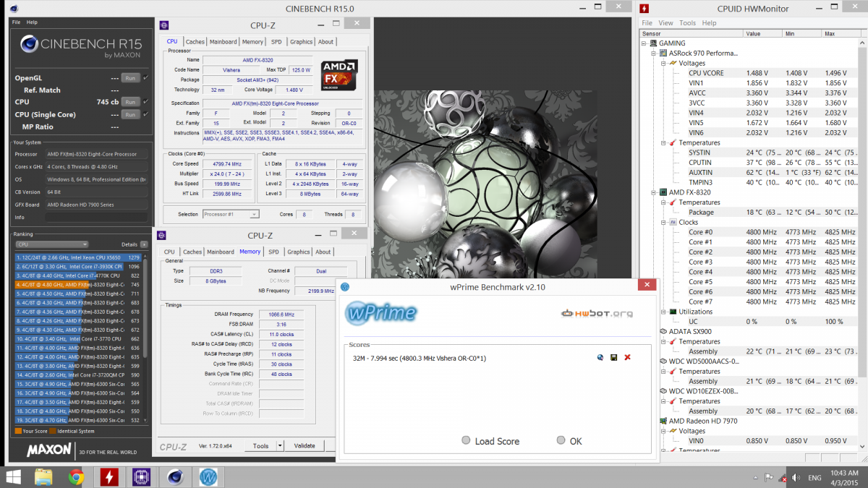Click the Tools button in CPU-Z
This screenshot has height=488, width=868.
coord(261,445)
